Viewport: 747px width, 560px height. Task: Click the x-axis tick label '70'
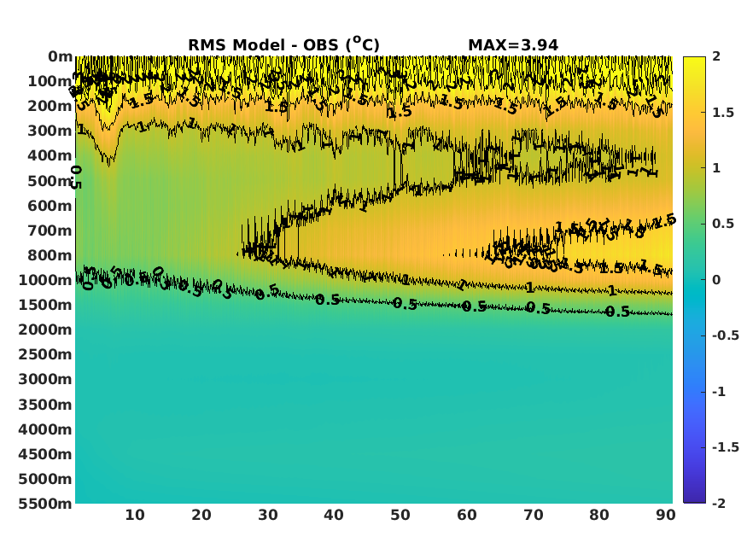coord(533,515)
